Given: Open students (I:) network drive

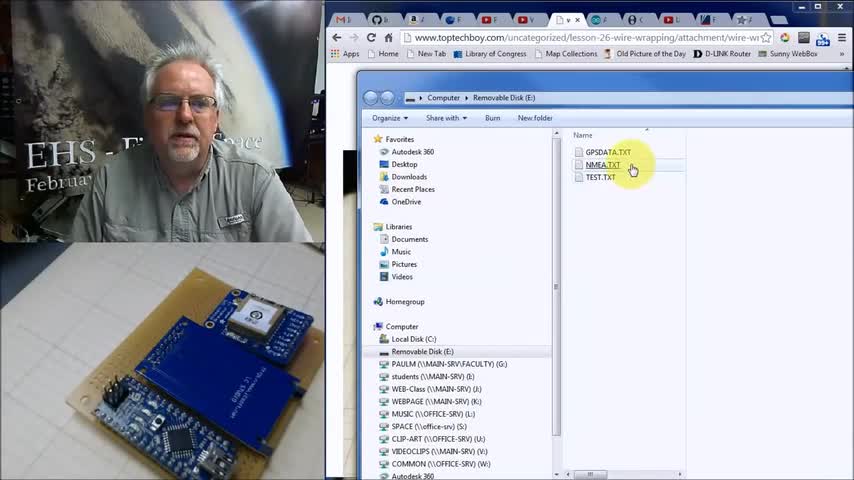Looking at the screenshot, I should point(432,377).
